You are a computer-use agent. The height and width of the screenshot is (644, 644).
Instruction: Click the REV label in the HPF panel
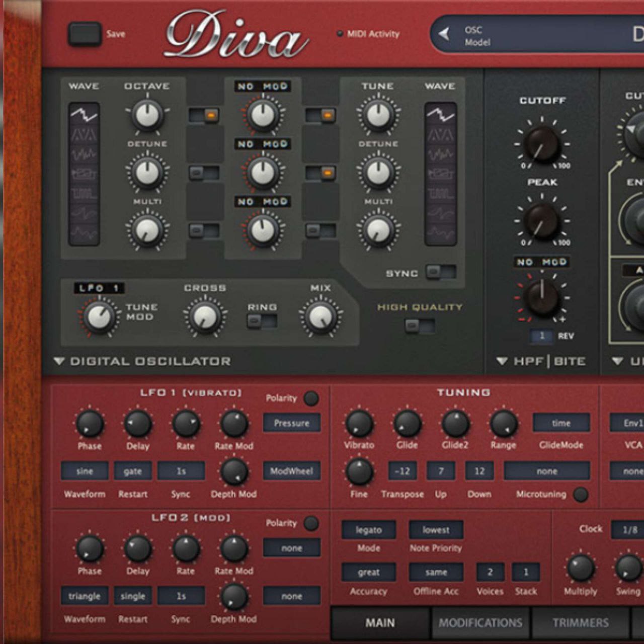(x=566, y=336)
